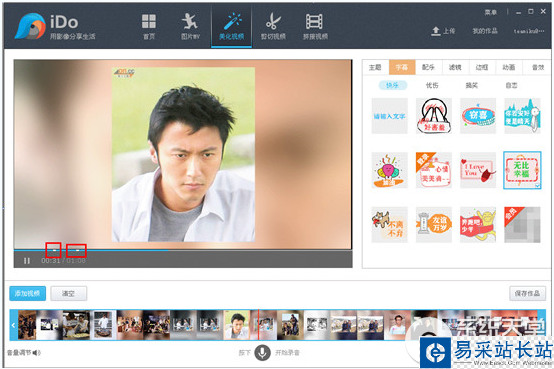554x369 pixels.
Task: Choose the 心情美美哒 sticker
Action: coord(434,170)
